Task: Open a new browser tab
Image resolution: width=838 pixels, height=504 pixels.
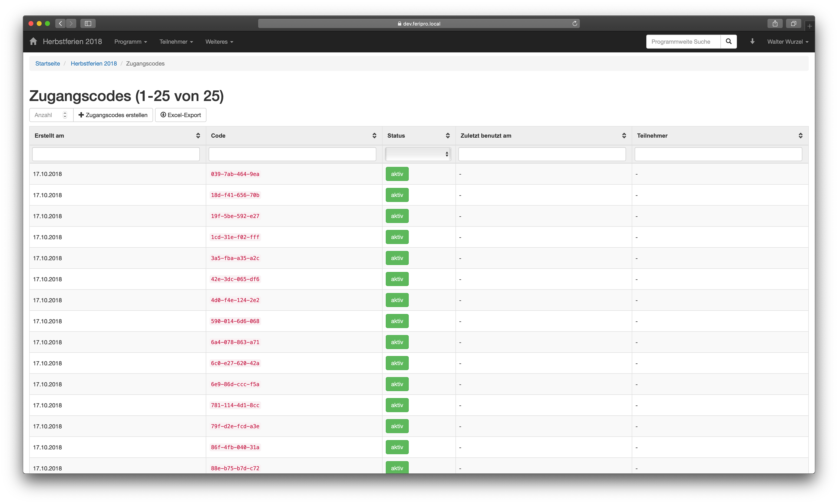Action: (809, 26)
